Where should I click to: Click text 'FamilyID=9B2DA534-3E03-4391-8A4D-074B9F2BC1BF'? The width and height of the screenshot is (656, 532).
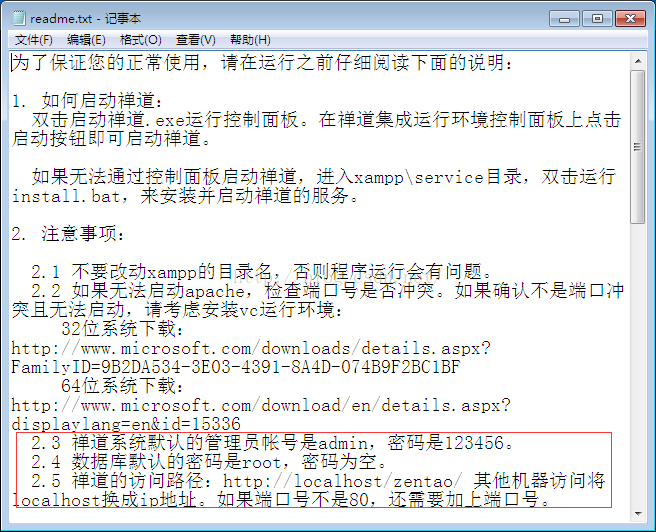[x=236, y=367]
